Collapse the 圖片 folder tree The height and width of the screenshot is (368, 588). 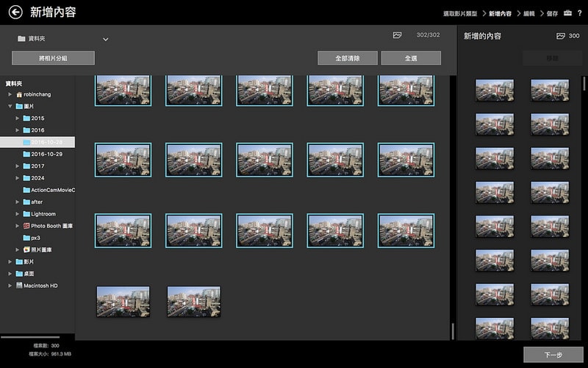coord(10,107)
